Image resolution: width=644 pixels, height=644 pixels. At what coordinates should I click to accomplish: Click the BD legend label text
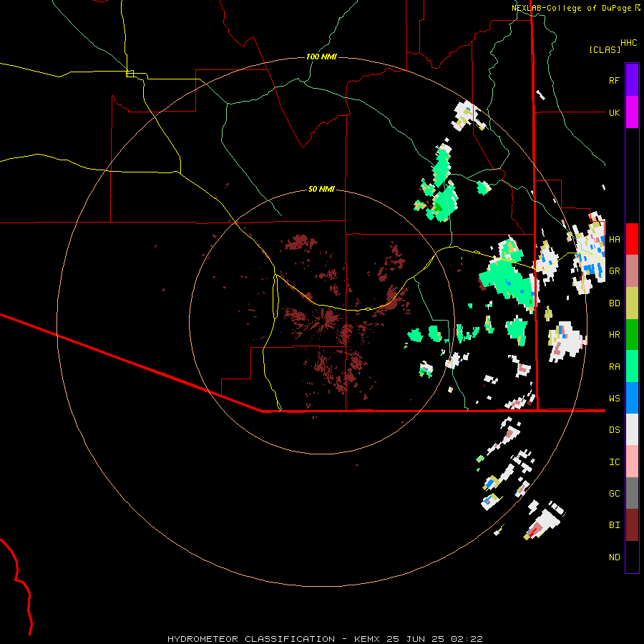[x=614, y=303]
